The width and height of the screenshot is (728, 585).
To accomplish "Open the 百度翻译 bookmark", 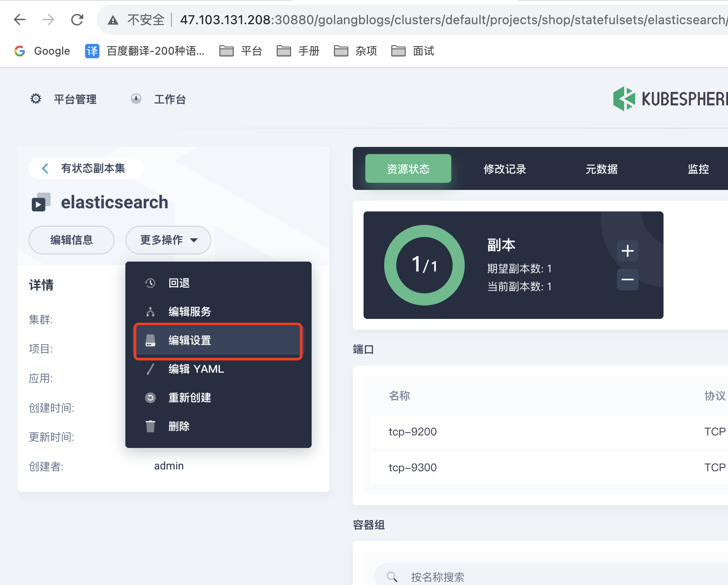I will click(145, 51).
